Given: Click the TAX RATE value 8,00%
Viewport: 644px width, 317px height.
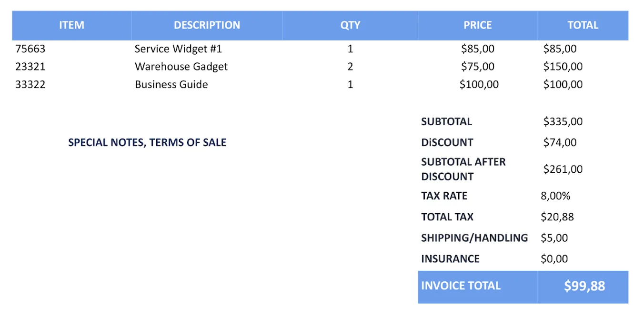Looking at the screenshot, I should coord(555,196).
